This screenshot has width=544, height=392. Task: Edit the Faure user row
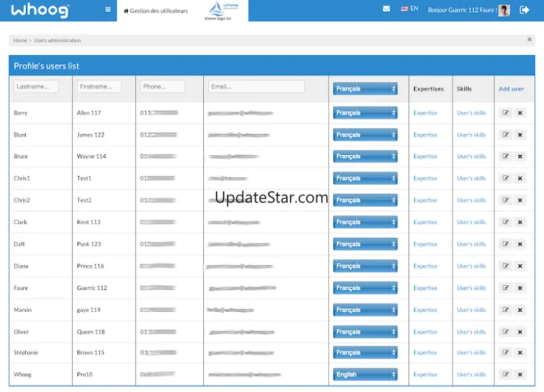(x=506, y=287)
